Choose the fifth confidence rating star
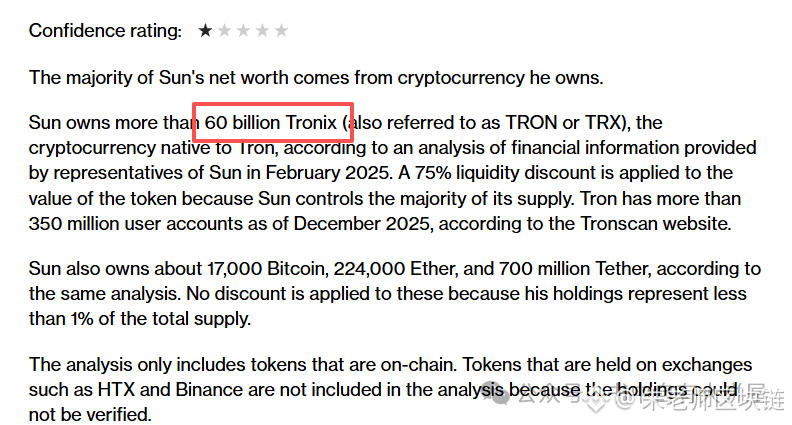The height and width of the screenshot is (425, 792). click(x=281, y=31)
